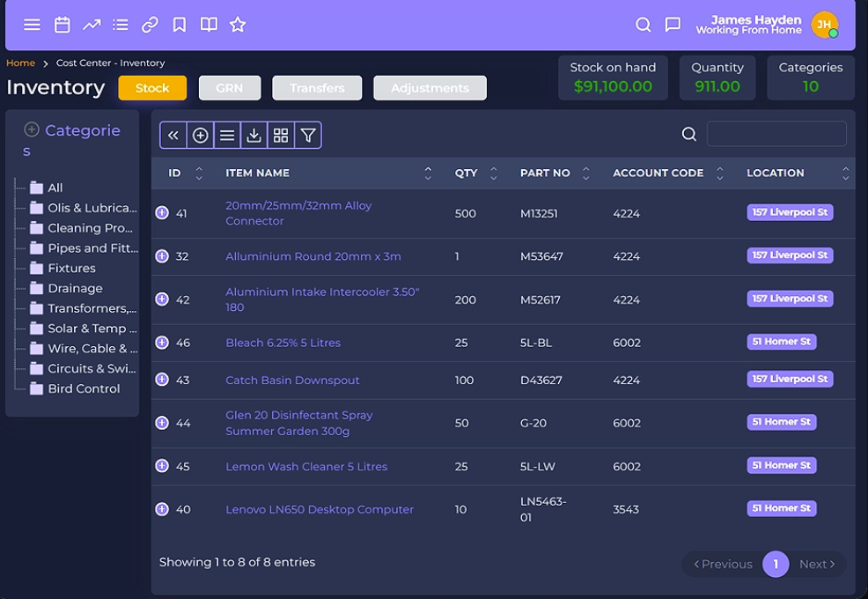The image size is (868, 599).
Task: Click inside the table search input field
Action: pyautogui.click(x=776, y=133)
